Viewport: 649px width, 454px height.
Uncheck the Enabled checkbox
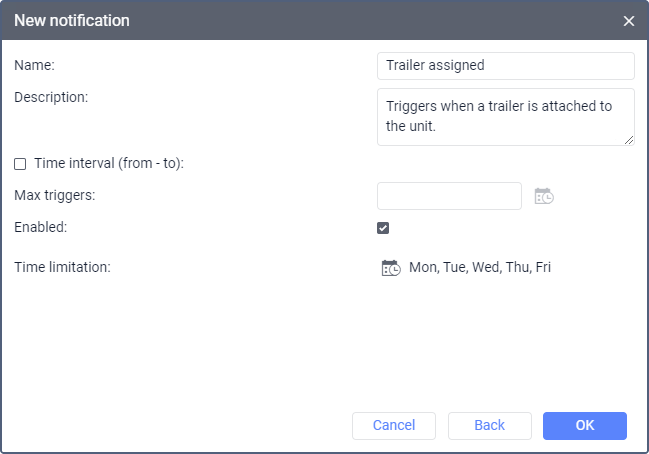(x=383, y=228)
